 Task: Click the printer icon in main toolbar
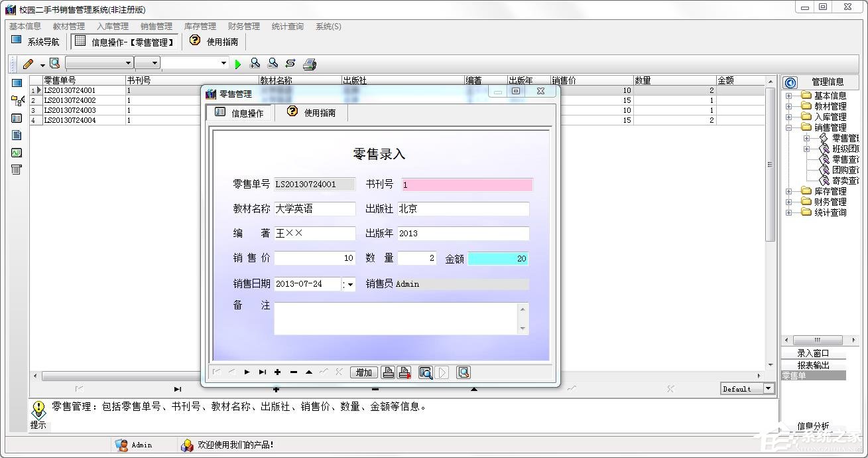pos(310,64)
